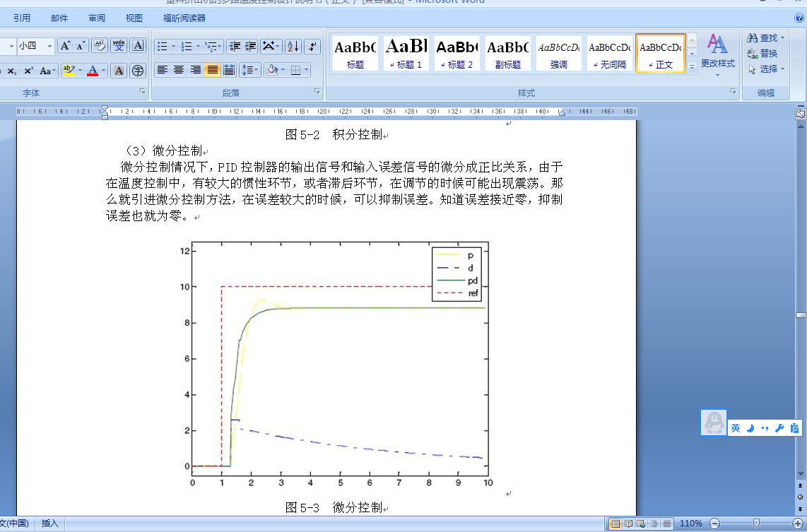The image size is (807, 532).
Task: Apply subscript formatting
Action: [x=11, y=71]
